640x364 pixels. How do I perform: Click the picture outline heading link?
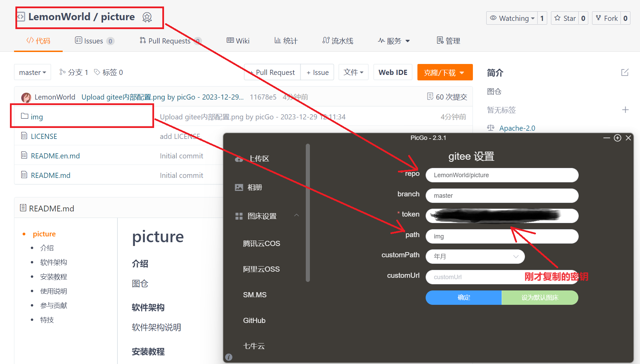(44, 234)
